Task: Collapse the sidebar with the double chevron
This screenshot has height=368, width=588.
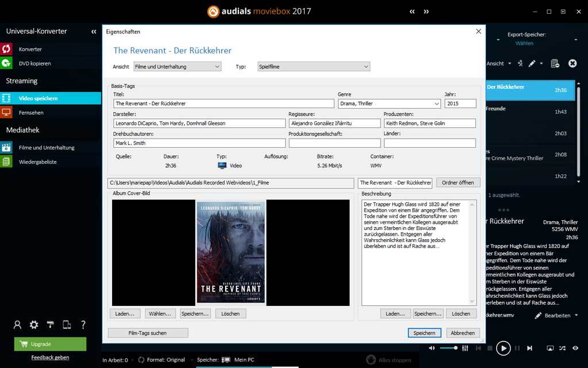Action: 94,32
